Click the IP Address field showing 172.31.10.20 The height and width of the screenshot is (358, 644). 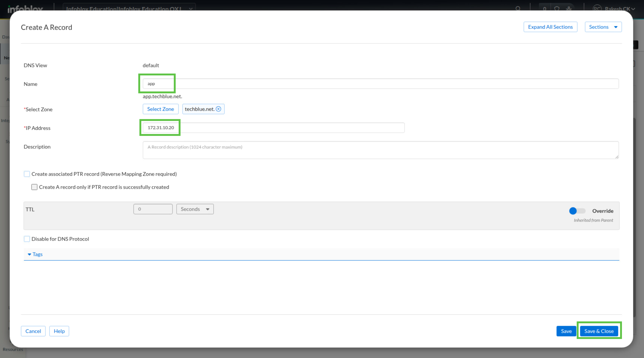click(273, 127)
